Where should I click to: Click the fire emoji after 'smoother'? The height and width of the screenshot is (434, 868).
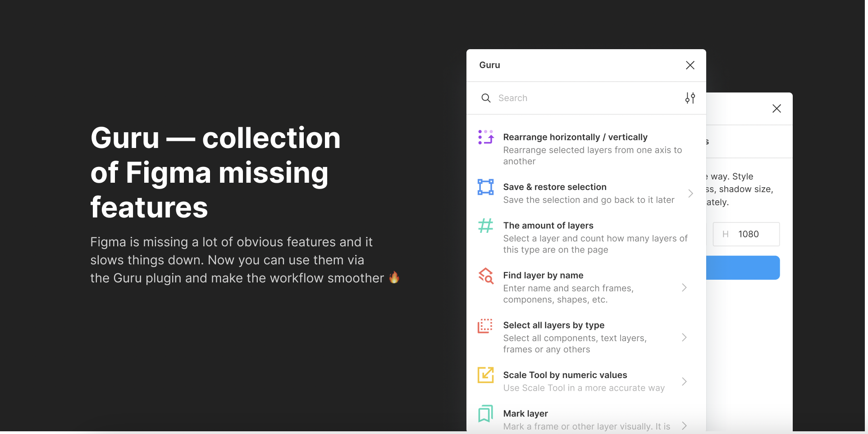click(394, 277)
